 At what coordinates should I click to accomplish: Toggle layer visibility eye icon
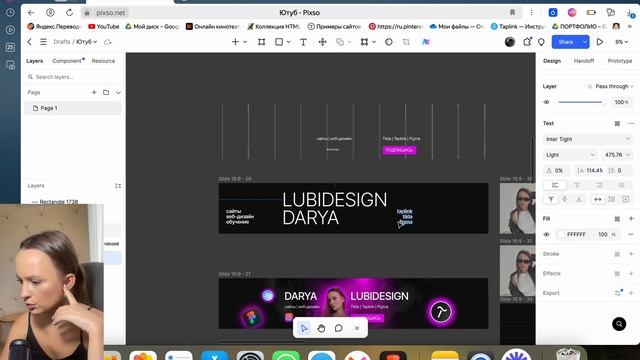point(547,102)
